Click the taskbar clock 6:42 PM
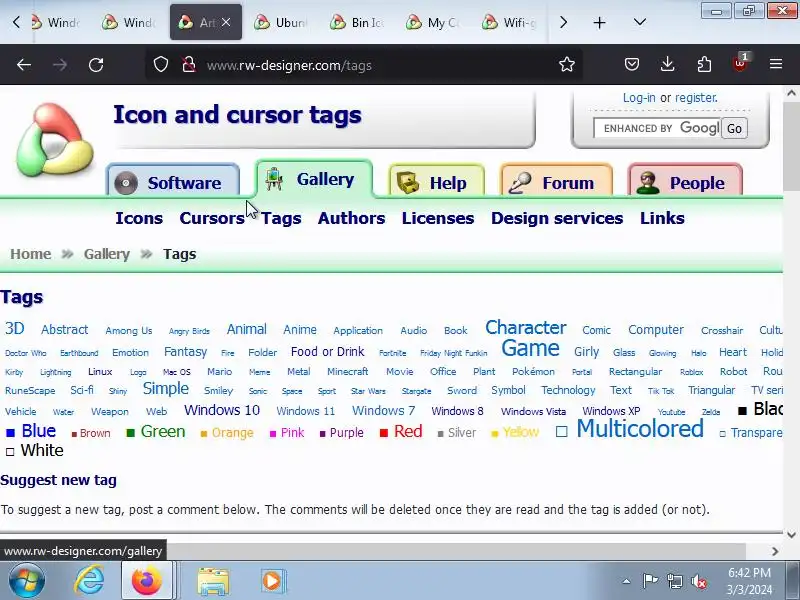The image size is (800, 600). (x=749, y=573)
